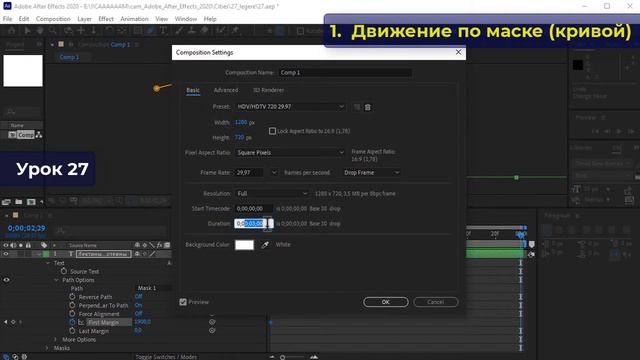
Task: Toggle the Path Options eye icon
Action: (6, 280)
